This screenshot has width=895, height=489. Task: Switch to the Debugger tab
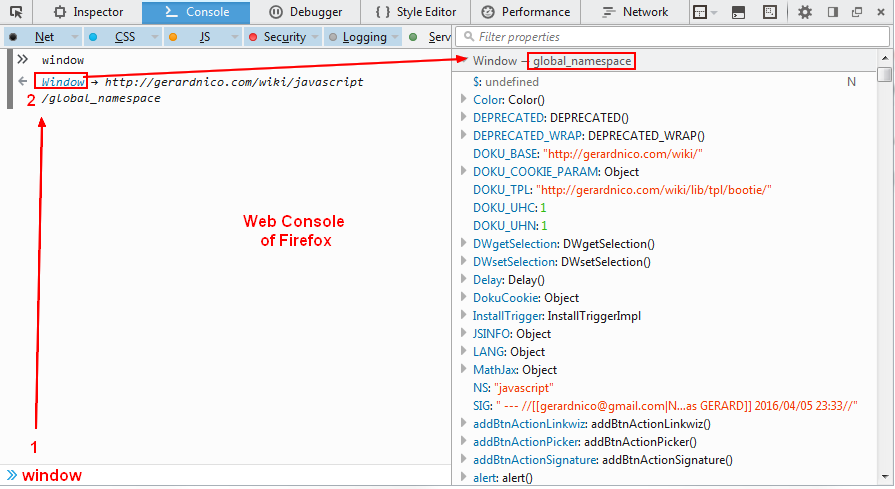pos(306,12)
